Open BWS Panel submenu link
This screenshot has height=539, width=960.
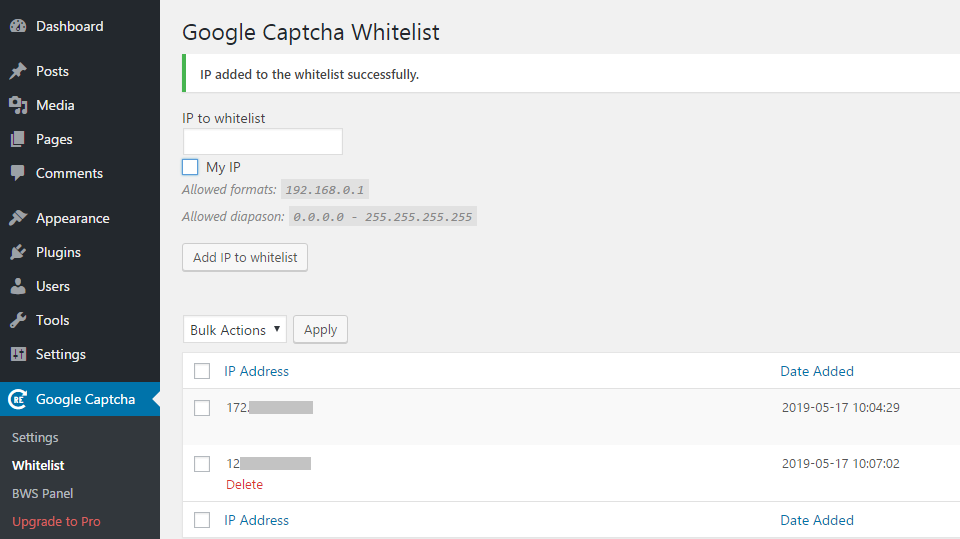(x=42, y=494)
